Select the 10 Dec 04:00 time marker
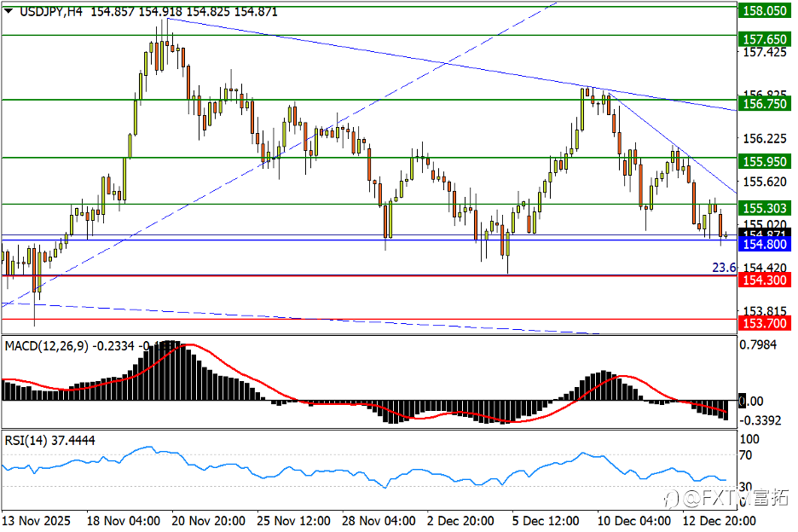Screen dimensions: 798x532 click(x=634, y=521)
